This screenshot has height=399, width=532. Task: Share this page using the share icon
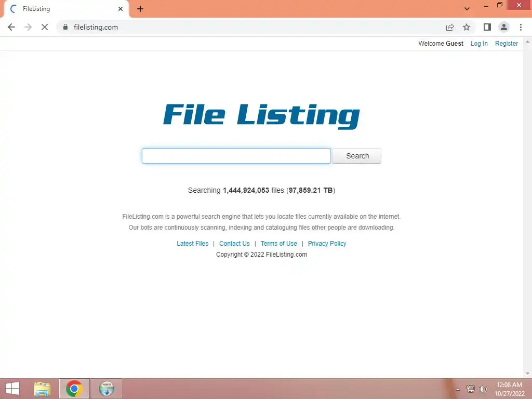450,27
